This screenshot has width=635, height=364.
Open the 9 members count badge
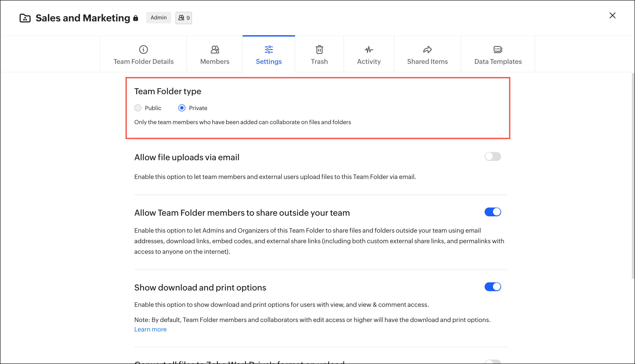[184, 18]
